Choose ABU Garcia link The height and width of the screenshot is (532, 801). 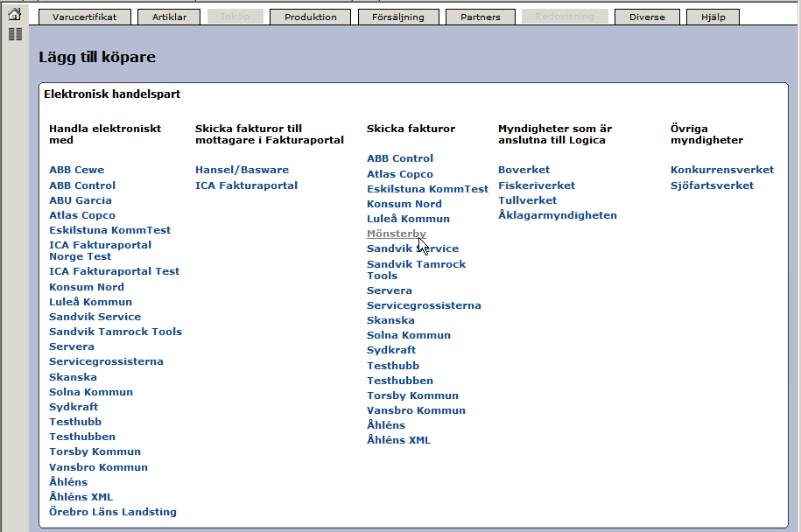pos(81,200)
